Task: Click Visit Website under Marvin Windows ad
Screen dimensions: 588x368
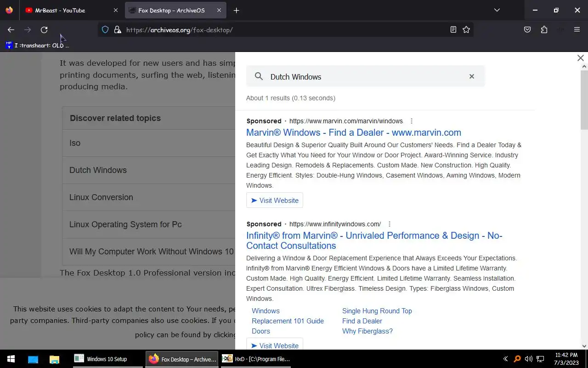Action: pos(275,201)
